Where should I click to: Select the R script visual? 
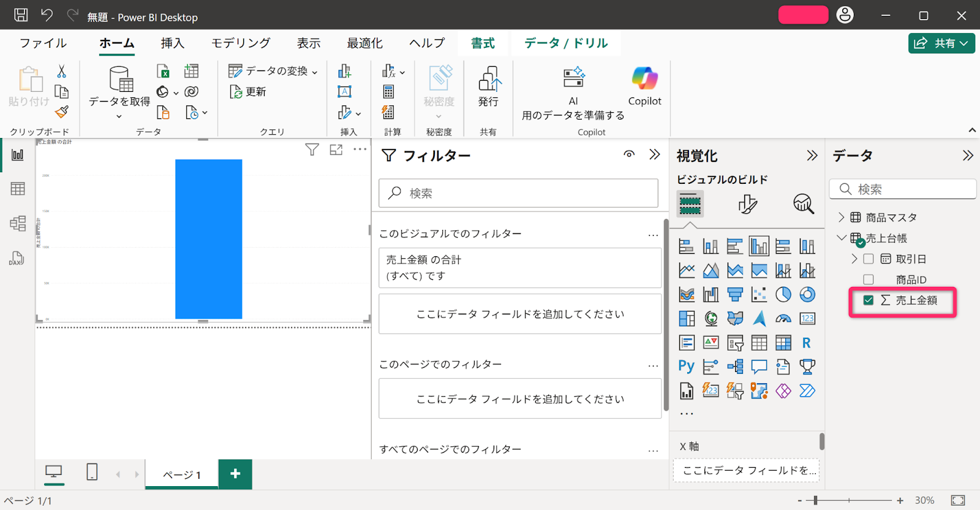[807, 343]
